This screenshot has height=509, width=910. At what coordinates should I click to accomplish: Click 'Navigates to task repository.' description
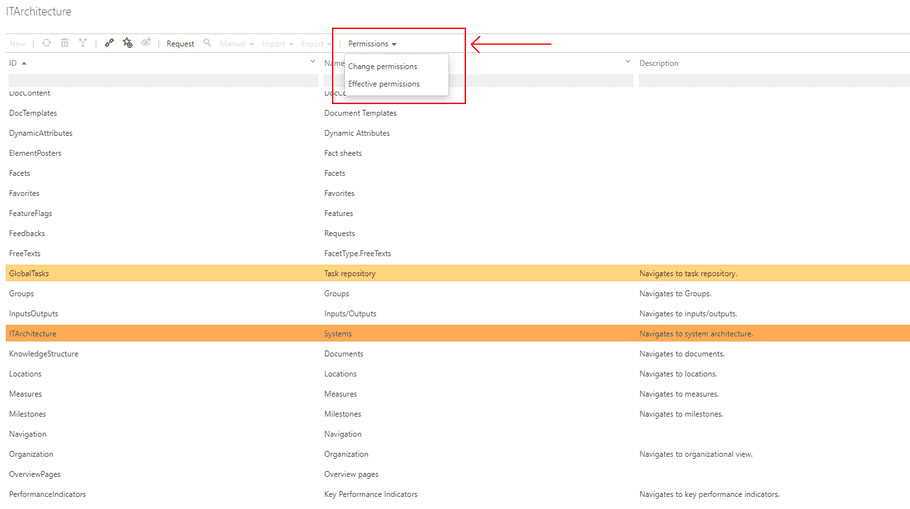pyautogui.click(x=688, y=273)
